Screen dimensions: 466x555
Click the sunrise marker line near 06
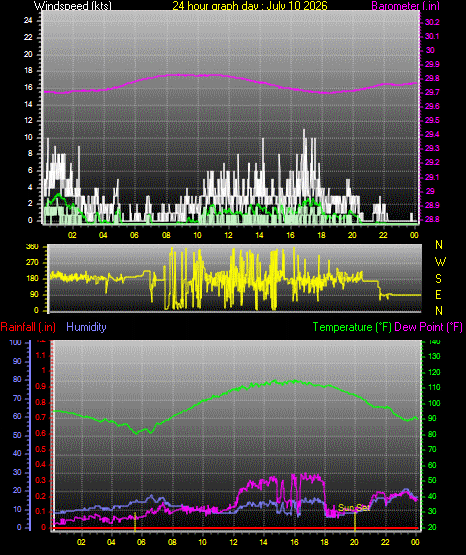point(135,522)
